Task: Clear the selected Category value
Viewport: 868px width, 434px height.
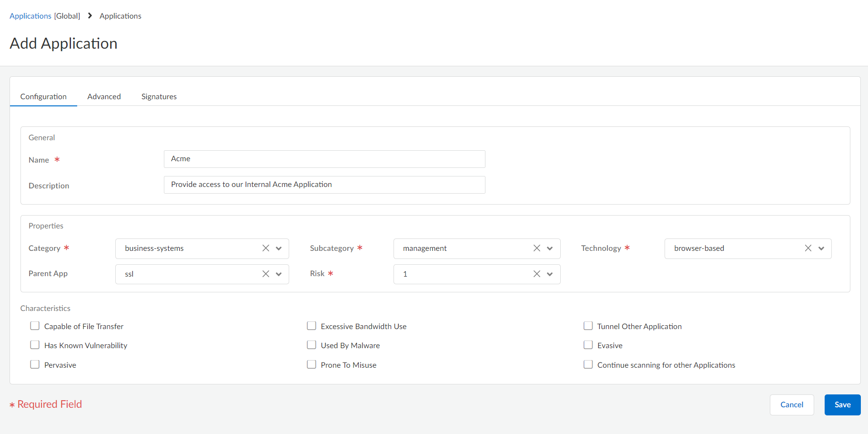Action: 265,248
